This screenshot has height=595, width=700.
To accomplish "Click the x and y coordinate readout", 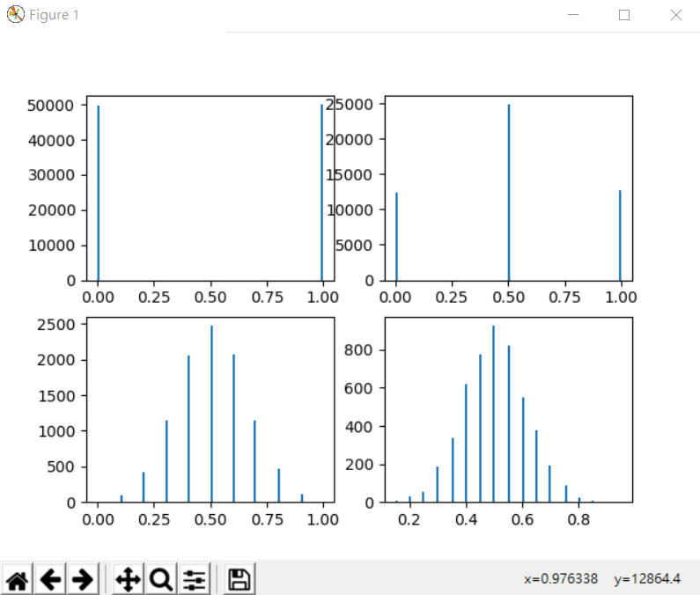I will (x=601, y=579).
